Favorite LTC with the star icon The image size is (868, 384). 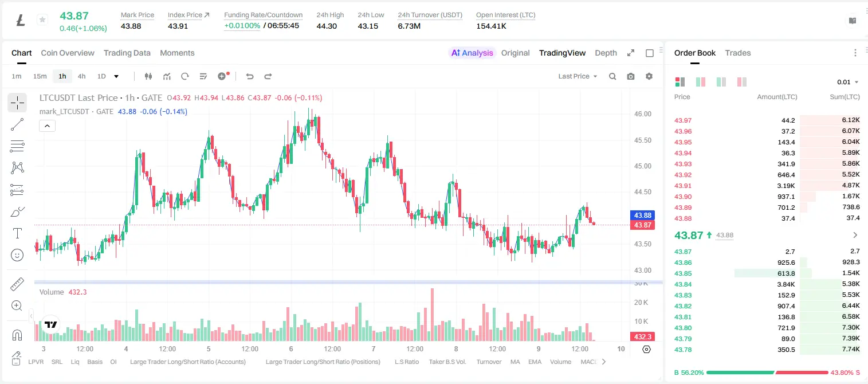point(42,20)
